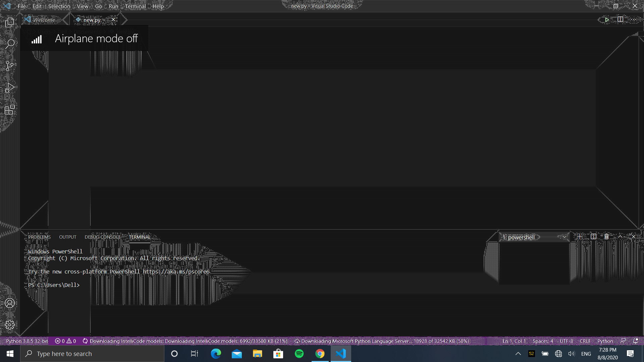Select terminal from powershell dropdown
The width and height of the screenshot is (644, 362).
click(534, 237)
